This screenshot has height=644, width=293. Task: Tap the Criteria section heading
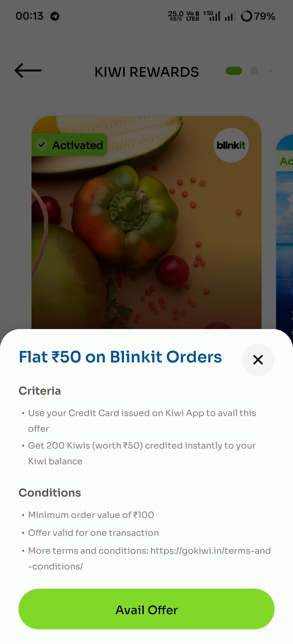[40, 391]
